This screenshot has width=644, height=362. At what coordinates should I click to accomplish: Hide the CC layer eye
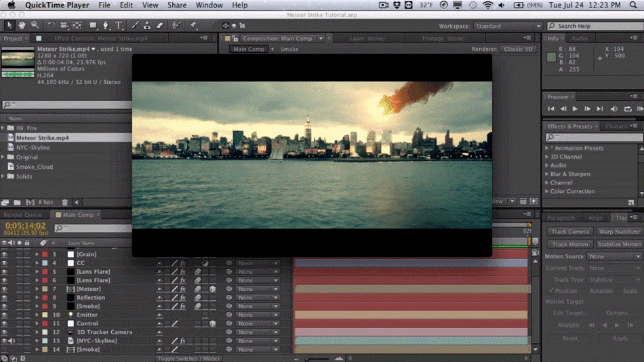[5, 263]
